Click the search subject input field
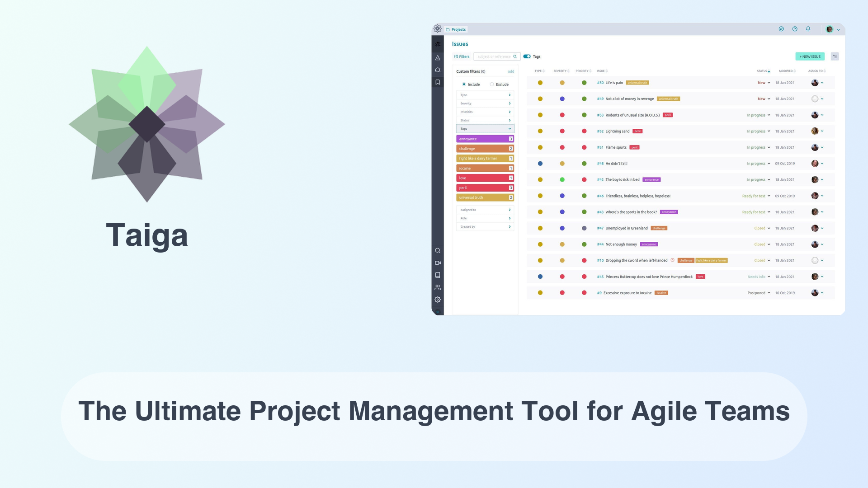 point(495,56)
